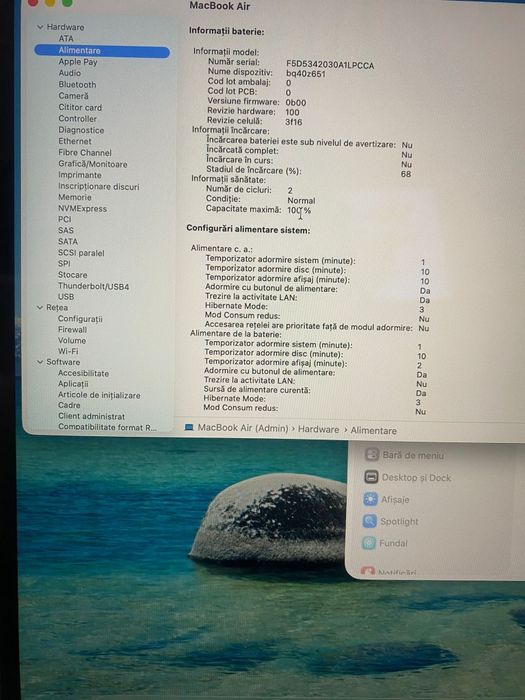The height and width of the screenshot is (700, 525).
Task: Select USB in the sidebar
Action: (x=66, y=297)
